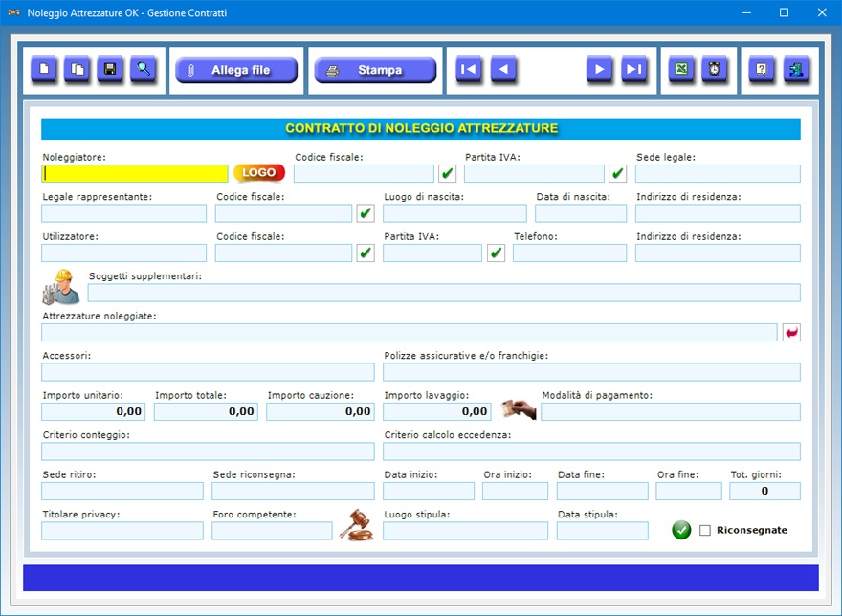Select the Modalità di pagamento field
This screenshot has height=616, width=842.
coord(671,412)
